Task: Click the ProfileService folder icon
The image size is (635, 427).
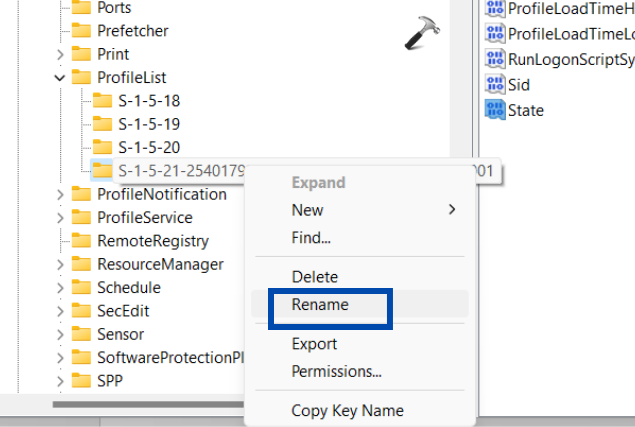Action: coord(81,217)
